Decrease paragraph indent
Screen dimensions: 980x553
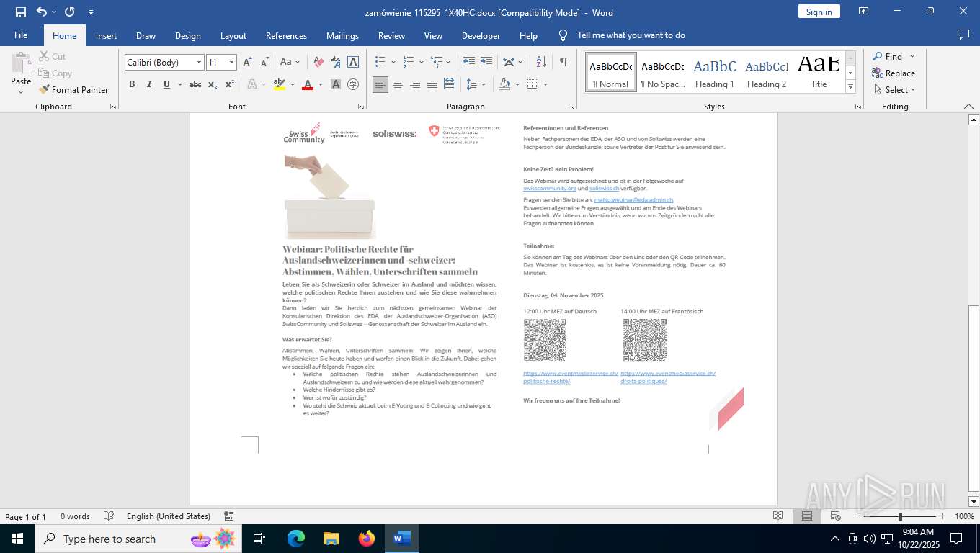click(469, 63)
